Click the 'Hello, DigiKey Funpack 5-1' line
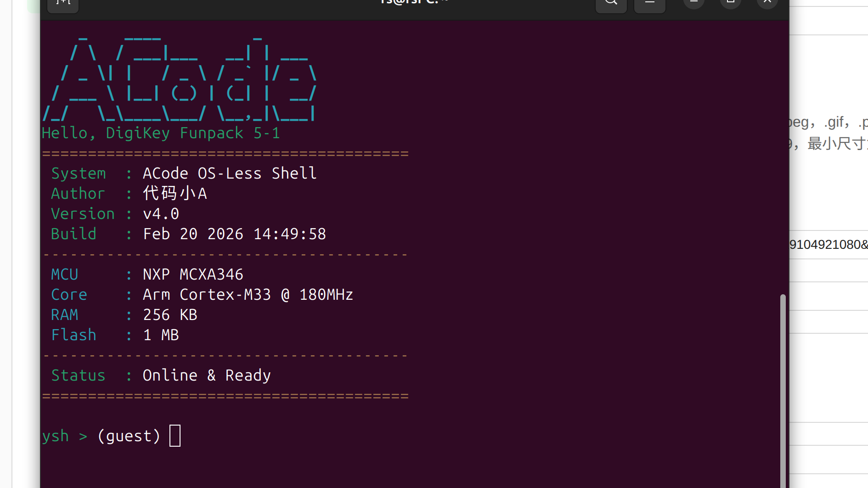Screen dimensions: 868x488 point(161,133)
